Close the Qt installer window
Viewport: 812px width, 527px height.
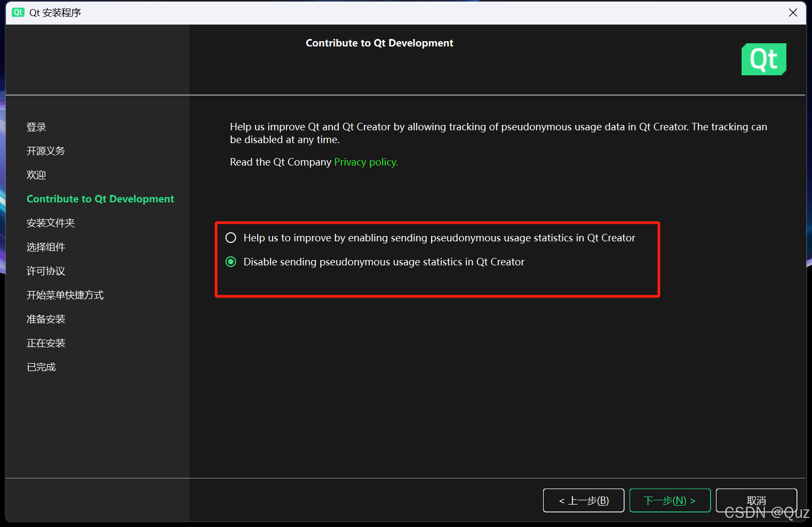pyautogui.click(x=793, y=12)
